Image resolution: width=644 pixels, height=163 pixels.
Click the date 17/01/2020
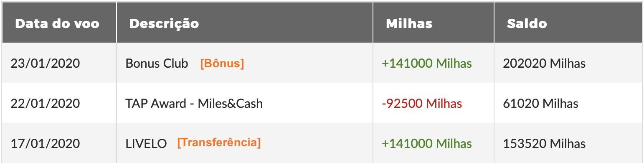point(45,143)
